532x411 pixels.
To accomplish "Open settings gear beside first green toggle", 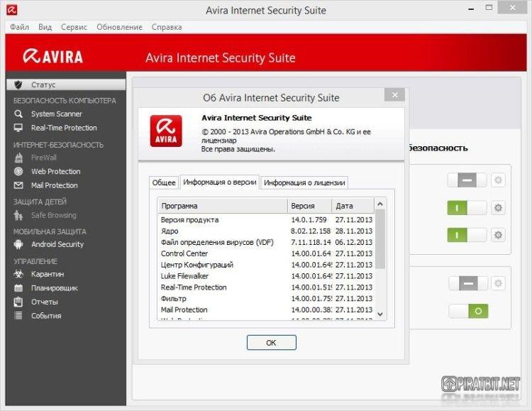I will [498, 207].
